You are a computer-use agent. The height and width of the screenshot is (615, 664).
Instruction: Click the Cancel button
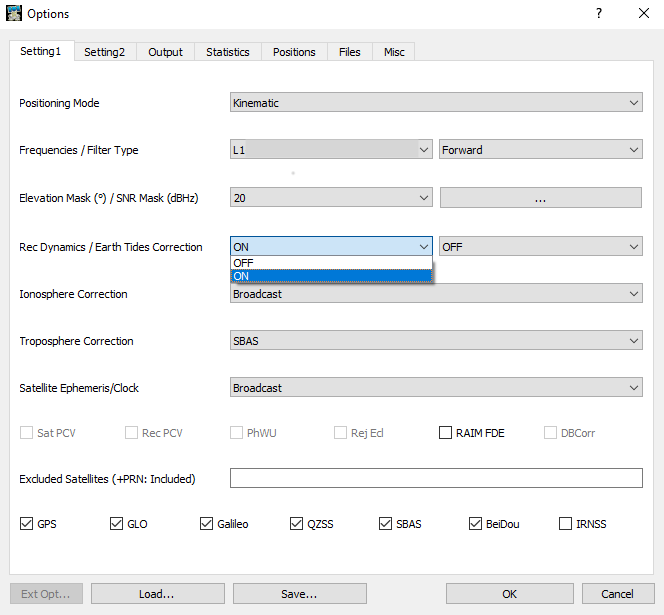(618, 594)
